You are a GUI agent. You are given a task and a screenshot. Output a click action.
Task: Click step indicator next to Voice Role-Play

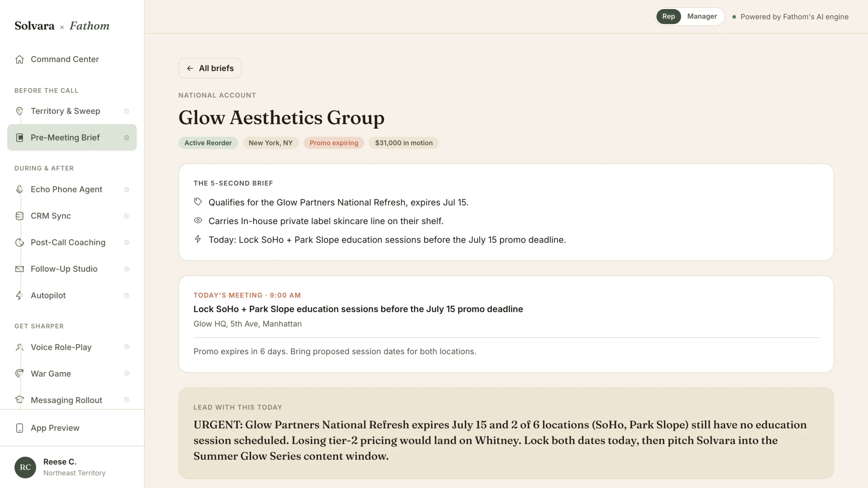tap(127, 347)
